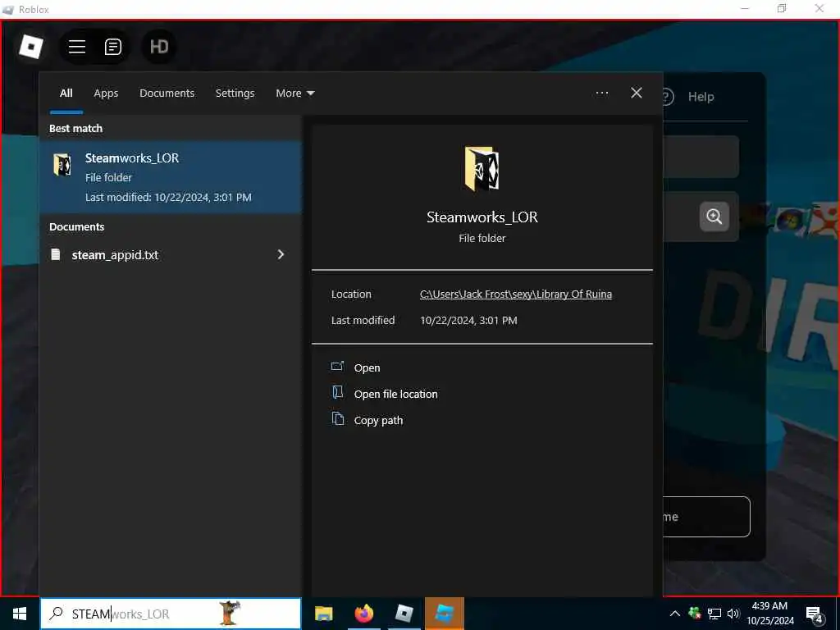Click the Documents section heading
This screenshot has height=630, width=840.
(x=76, y=227)
